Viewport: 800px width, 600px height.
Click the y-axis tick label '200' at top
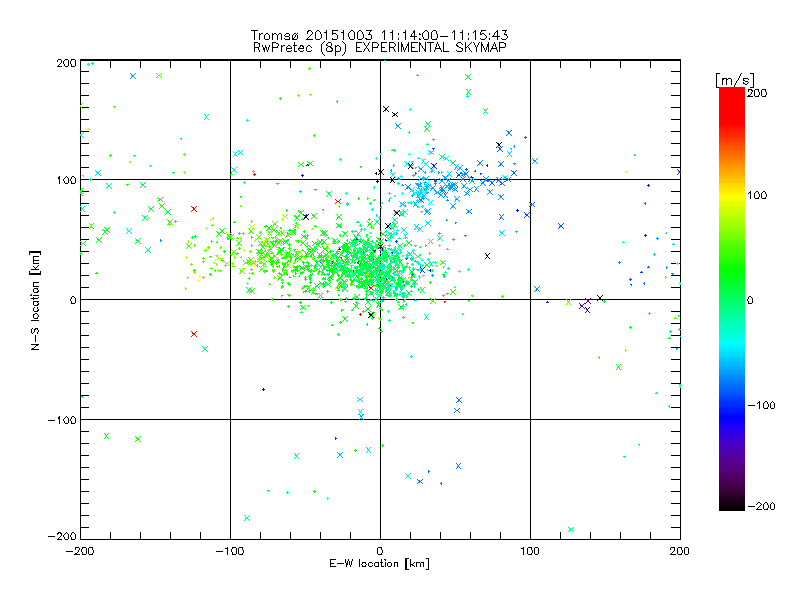point(66,63)
